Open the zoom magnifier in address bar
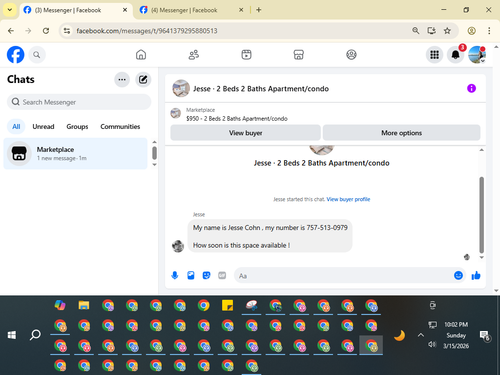The image size is (500, 375). 415,31
